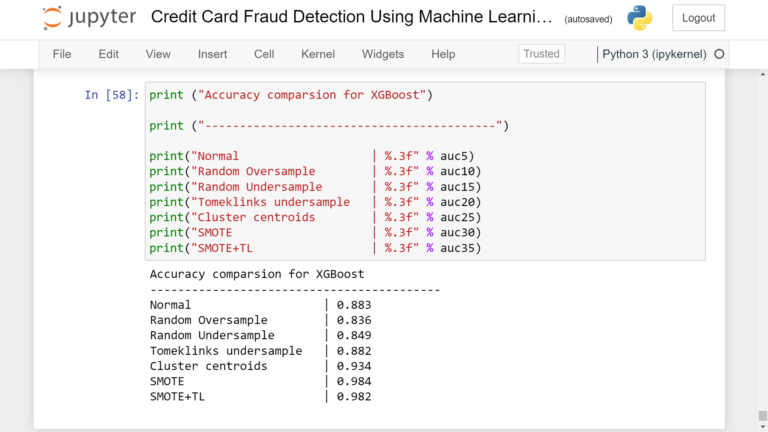Open the Cell menu
The height and width of the screenshot is (432, 768).
click(264, 54)
